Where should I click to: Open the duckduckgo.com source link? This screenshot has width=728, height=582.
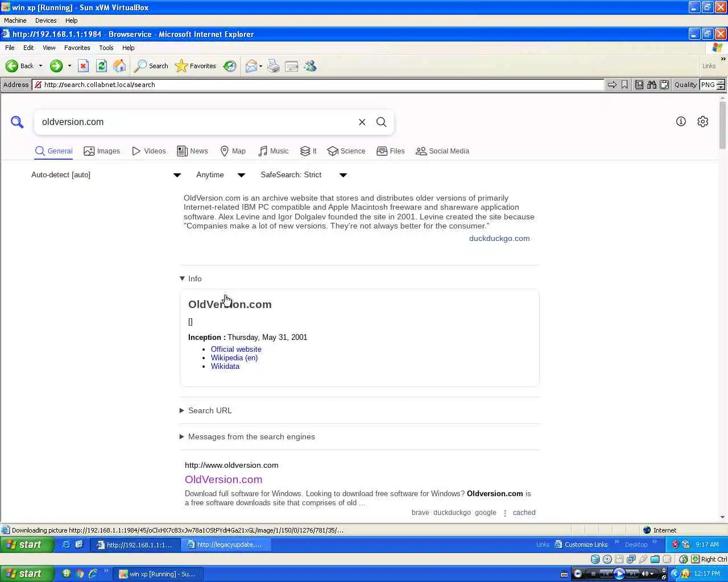pyautogui.click(x=499, y=239)
